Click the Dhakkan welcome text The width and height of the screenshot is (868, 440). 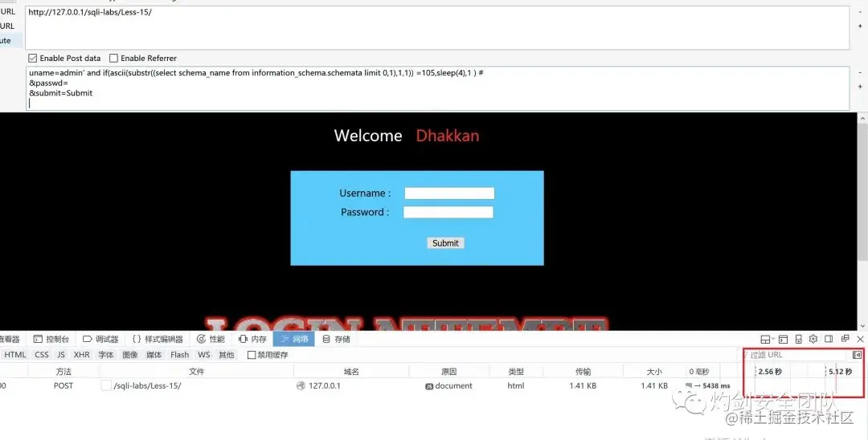pos(448,136)
